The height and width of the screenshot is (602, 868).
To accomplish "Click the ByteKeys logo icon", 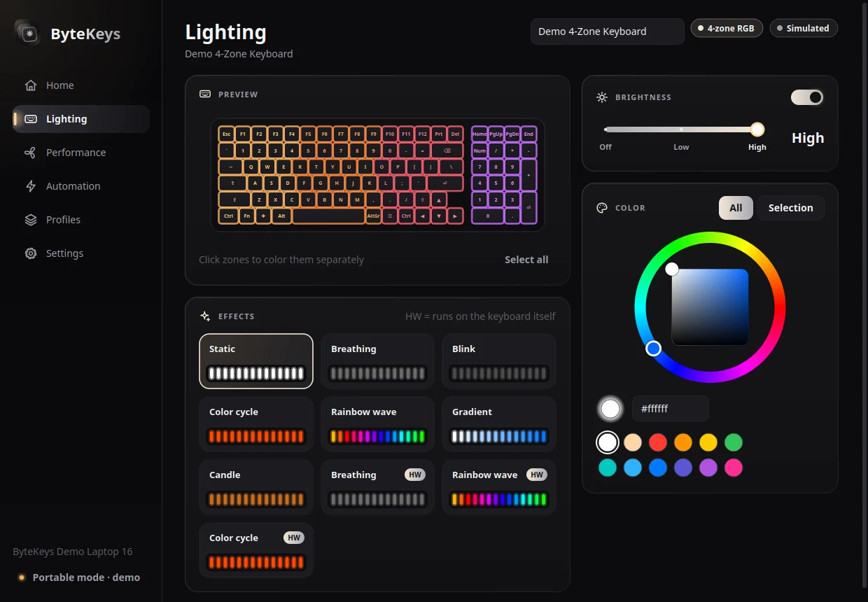I will pos(28,32).
